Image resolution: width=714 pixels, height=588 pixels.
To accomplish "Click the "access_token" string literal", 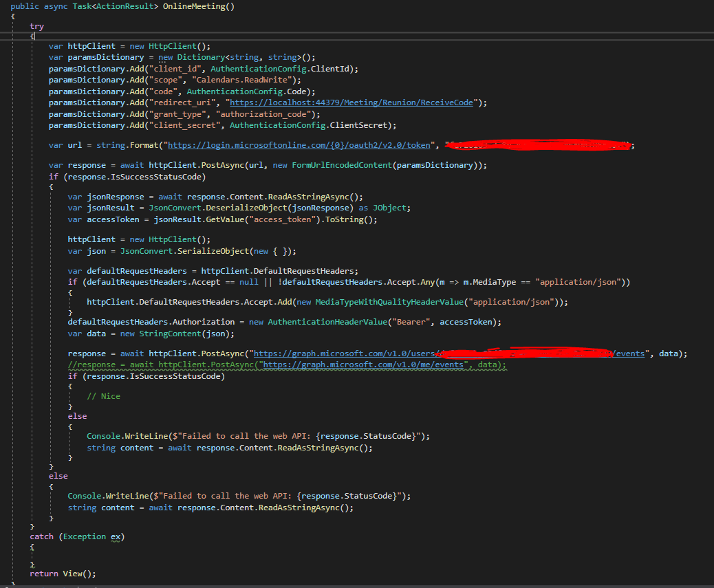I will coord(282,219).
